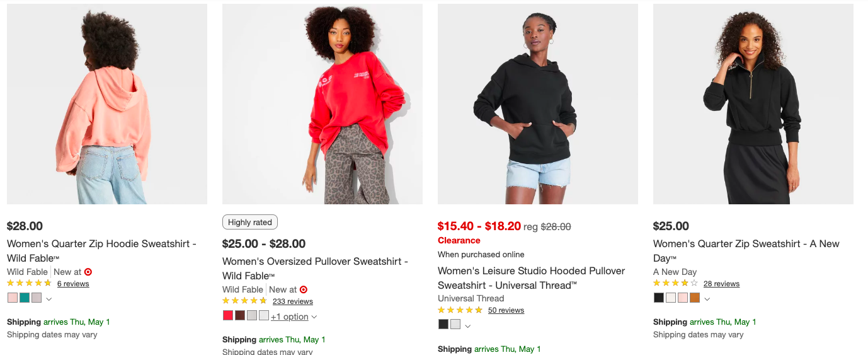Select the orange swatch on A New Day sweatshirt
The image size is (868, 355).
695,298
